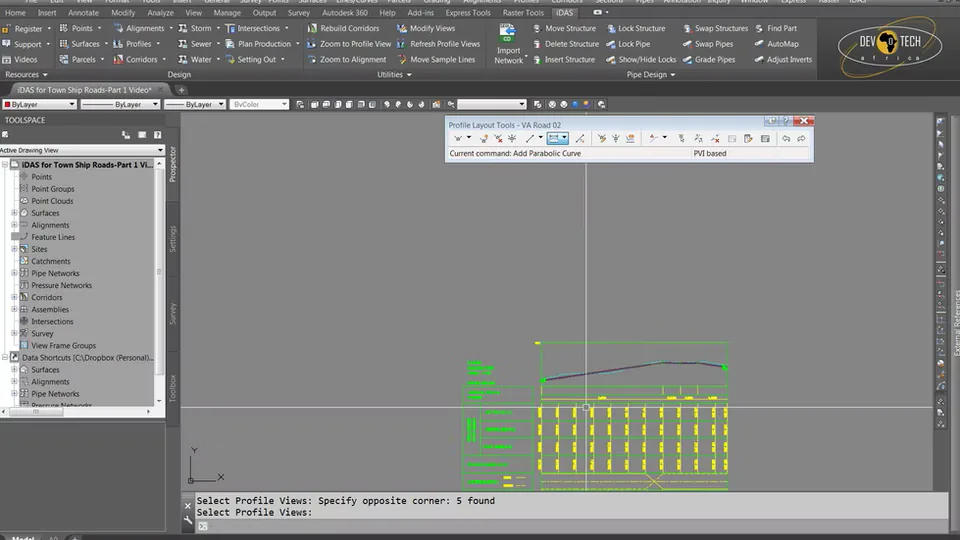Open Profile Grid View icon in layout toolbar
The image size is (960, 540).
point(765,138)
